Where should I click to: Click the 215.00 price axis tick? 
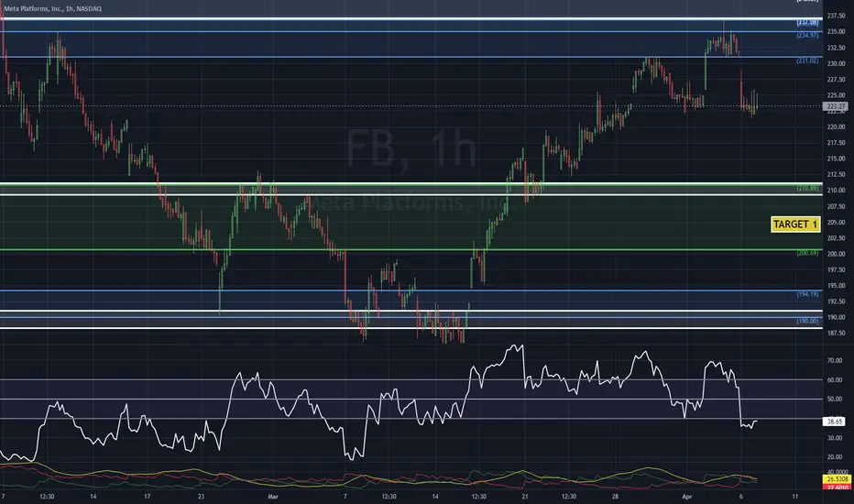pyautogui.click(x=836, y=159)
